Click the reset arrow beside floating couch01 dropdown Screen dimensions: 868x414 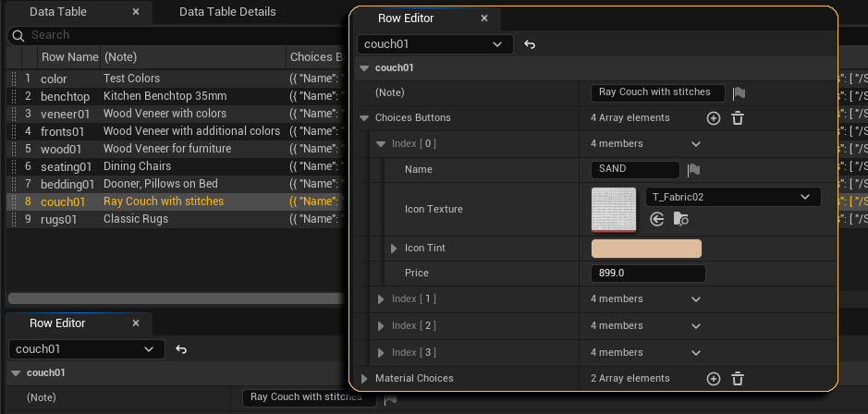tap(530, 44)
